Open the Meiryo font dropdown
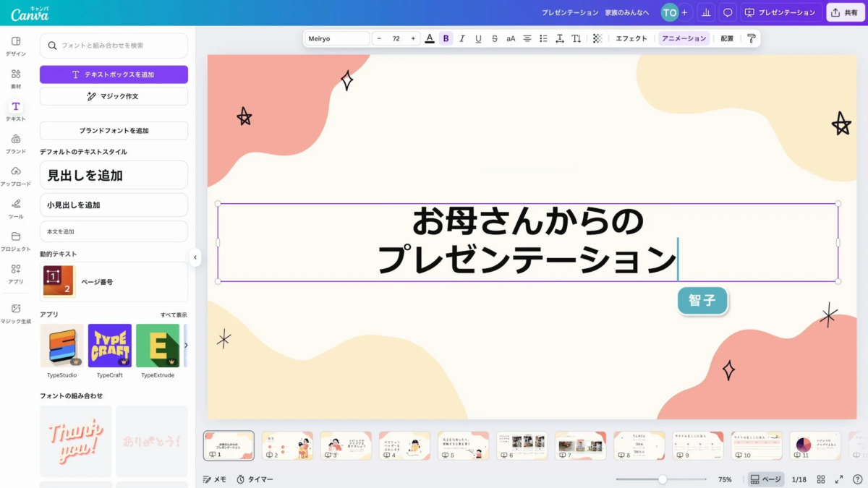 pos(336,38)
